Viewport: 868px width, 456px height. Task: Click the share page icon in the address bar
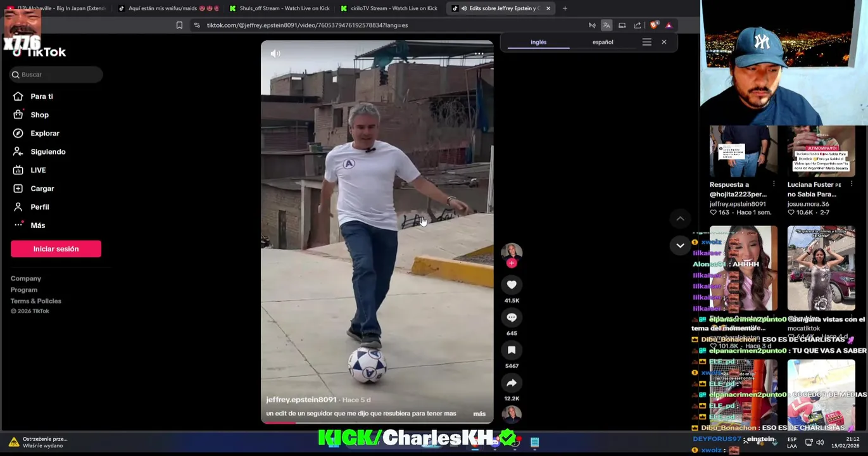pyautogui.click(x=637, y=25)
